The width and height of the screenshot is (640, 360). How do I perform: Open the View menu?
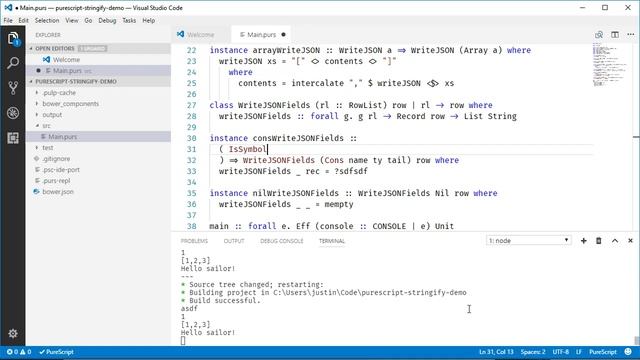pyautogui.click(x=71, y=20)
